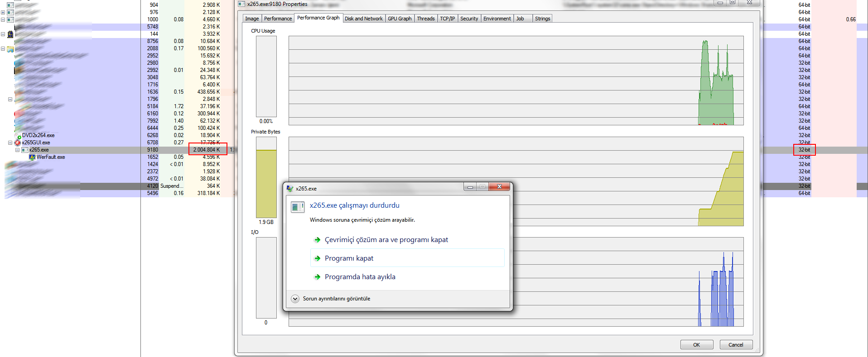868x357 pixels.
Task: Click the 1.9 GB private bytes label
Action: coord(266,222)
